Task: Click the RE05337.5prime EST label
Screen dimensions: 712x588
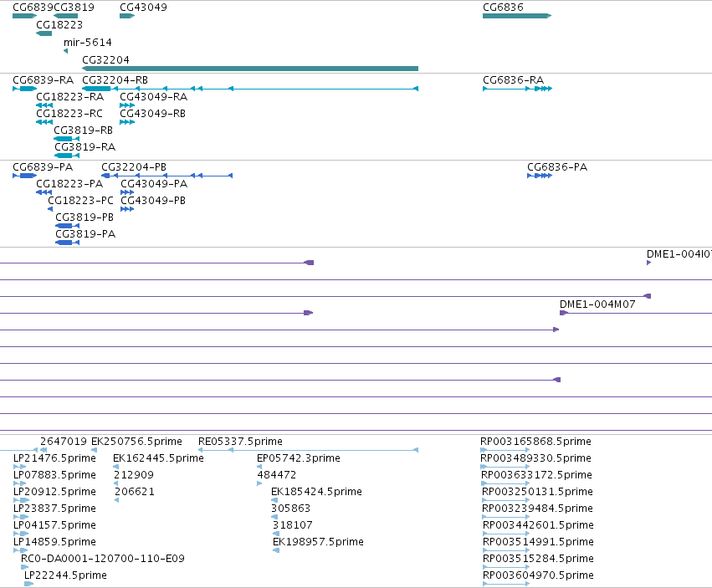Action: [x=240, y=442]
